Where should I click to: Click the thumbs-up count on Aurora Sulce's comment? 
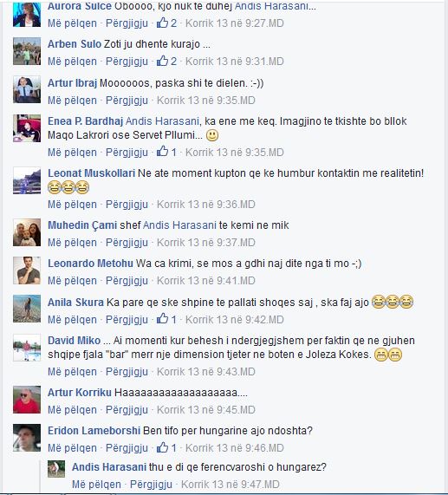167,23
